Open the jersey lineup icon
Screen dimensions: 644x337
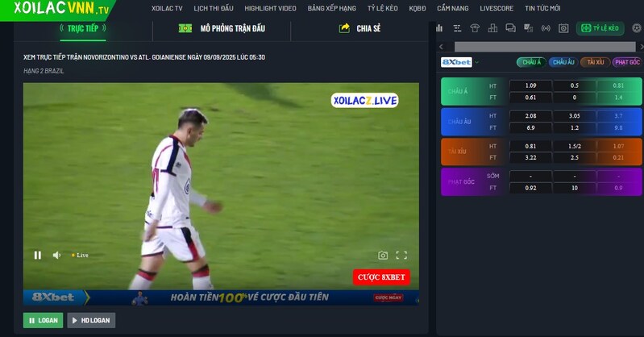(475, 28)
